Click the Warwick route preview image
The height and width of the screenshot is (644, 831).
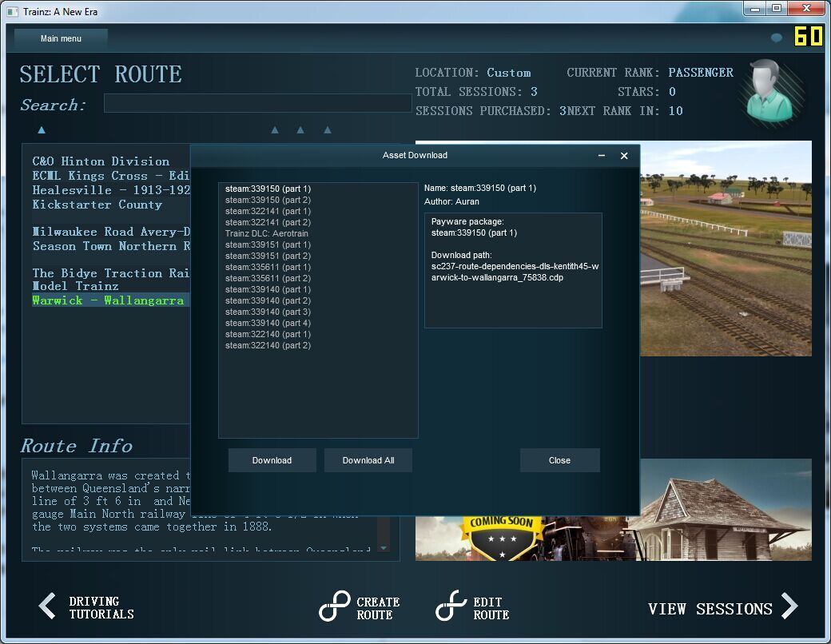726,248
